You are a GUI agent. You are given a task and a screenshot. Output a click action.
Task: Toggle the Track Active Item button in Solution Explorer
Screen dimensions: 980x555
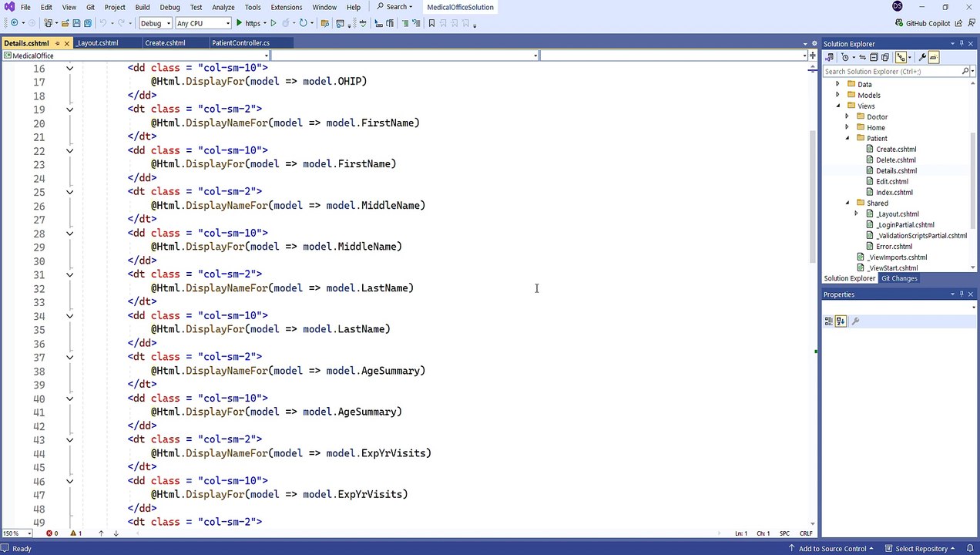point(900,57)
